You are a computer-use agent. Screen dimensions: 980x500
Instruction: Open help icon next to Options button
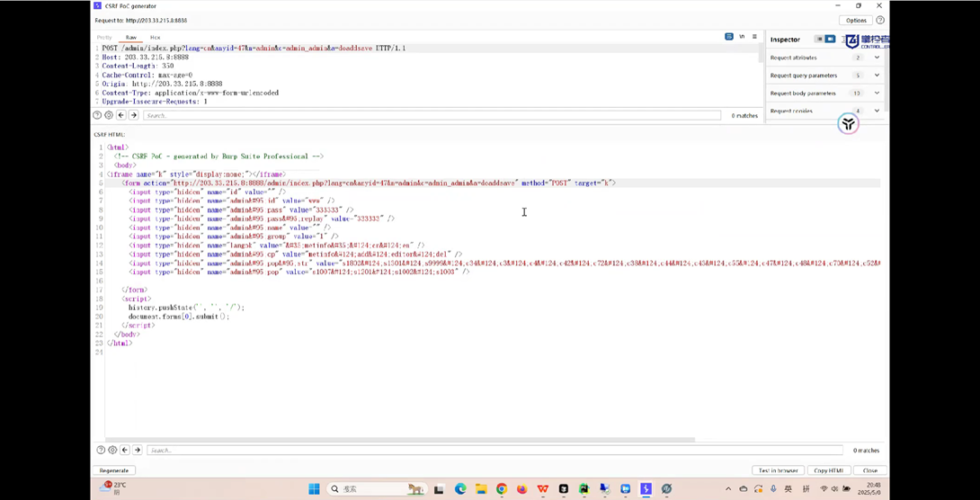tap(880, 21)
